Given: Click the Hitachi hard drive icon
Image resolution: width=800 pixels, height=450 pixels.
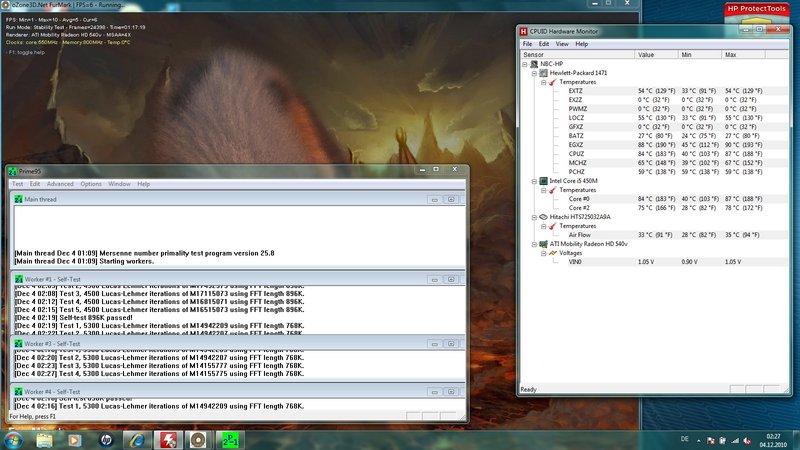Looking at the screenshot, I should (x=543, y=217).
